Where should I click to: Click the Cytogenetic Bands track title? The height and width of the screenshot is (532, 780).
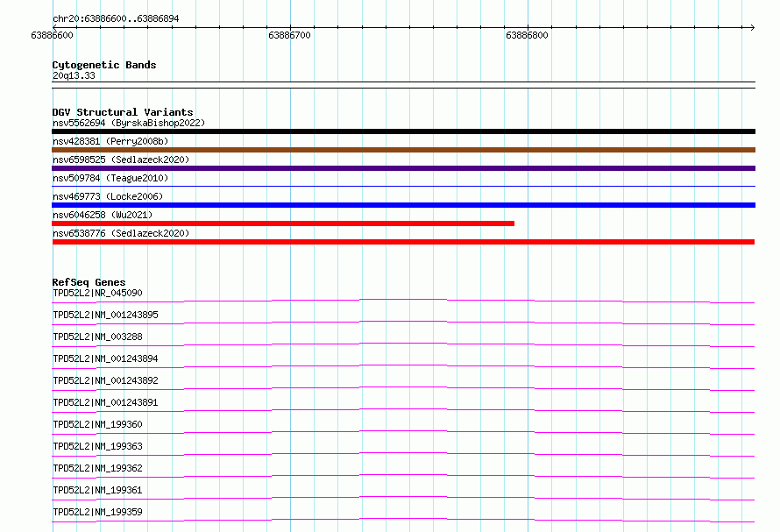pyautogui.click(x=104, y=65)
